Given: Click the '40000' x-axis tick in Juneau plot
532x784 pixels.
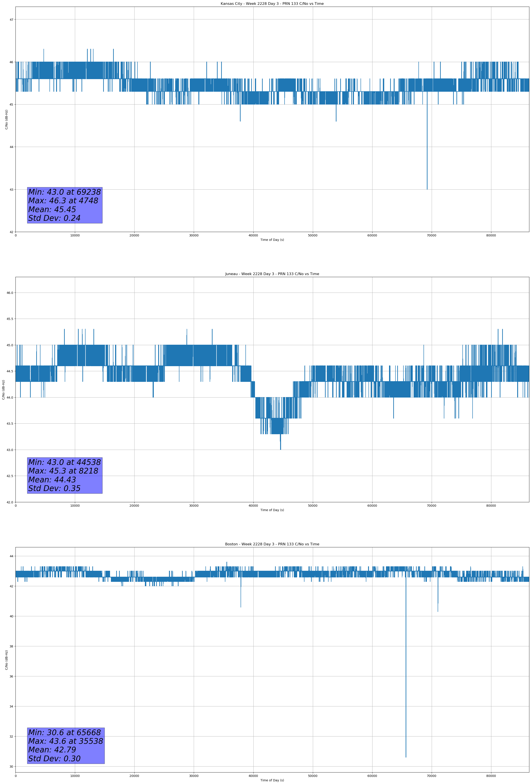Looking at the screenshot, I should pyautogui.click(x=253, y=506).
